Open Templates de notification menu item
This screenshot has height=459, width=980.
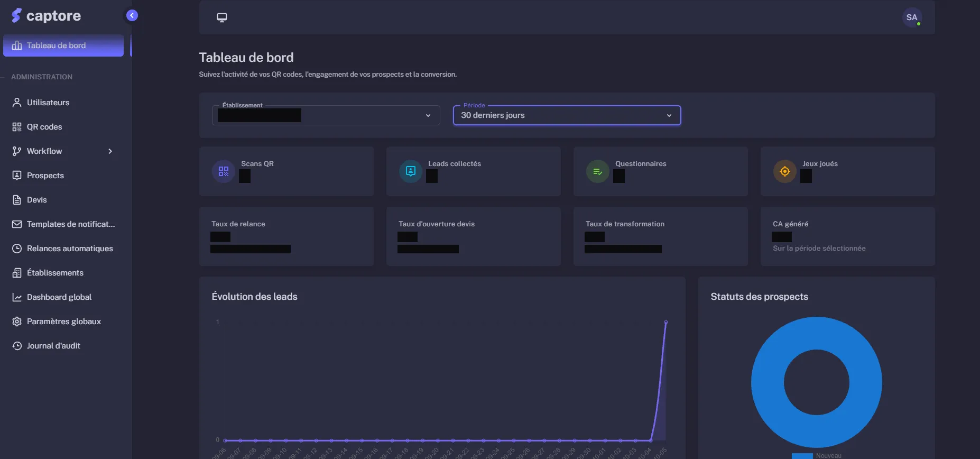(63, 224)
